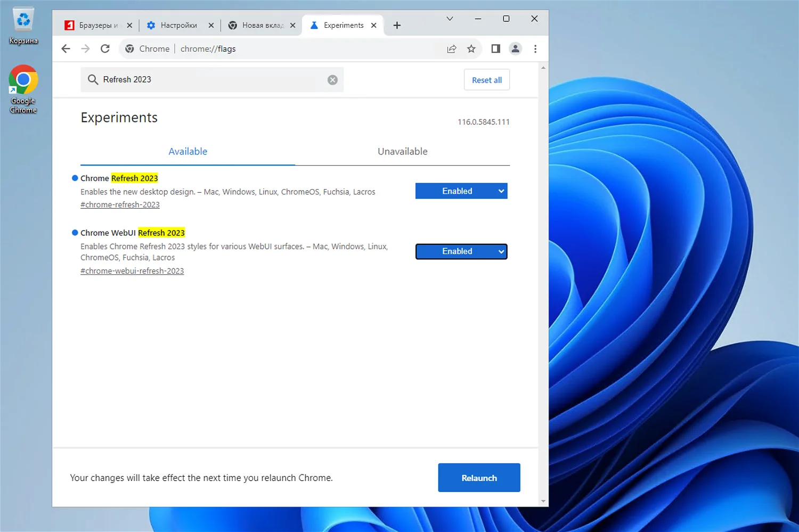Screen dimensions: 799x532
Task: Bookmark this page with the star icon
Action: coord(471,49)
